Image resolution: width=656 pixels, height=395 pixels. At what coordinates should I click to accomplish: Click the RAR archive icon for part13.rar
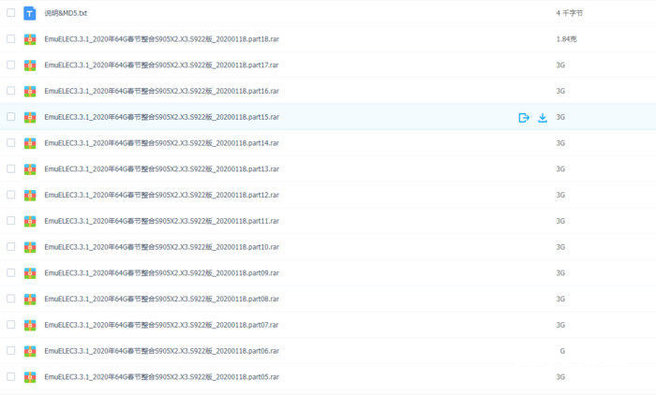click(x=30, y=169)
